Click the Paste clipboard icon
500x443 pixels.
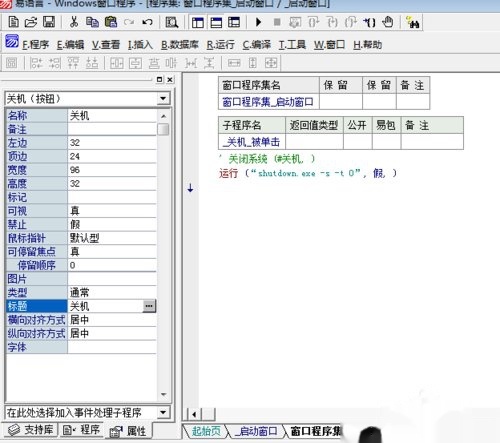pyautogui.click(x=111, y=22)
